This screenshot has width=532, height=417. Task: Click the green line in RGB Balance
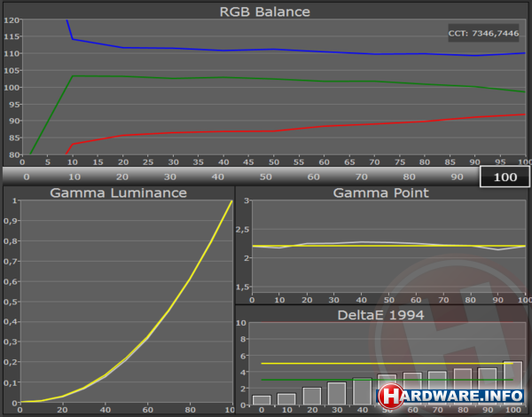pyautogui.click(x=273, y=79)
